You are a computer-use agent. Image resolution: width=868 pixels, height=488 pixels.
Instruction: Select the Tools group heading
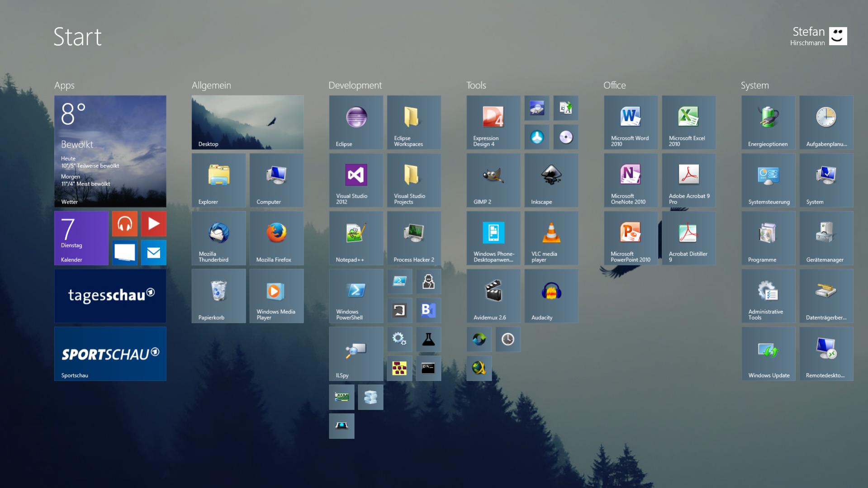click(x=476, y=85)
